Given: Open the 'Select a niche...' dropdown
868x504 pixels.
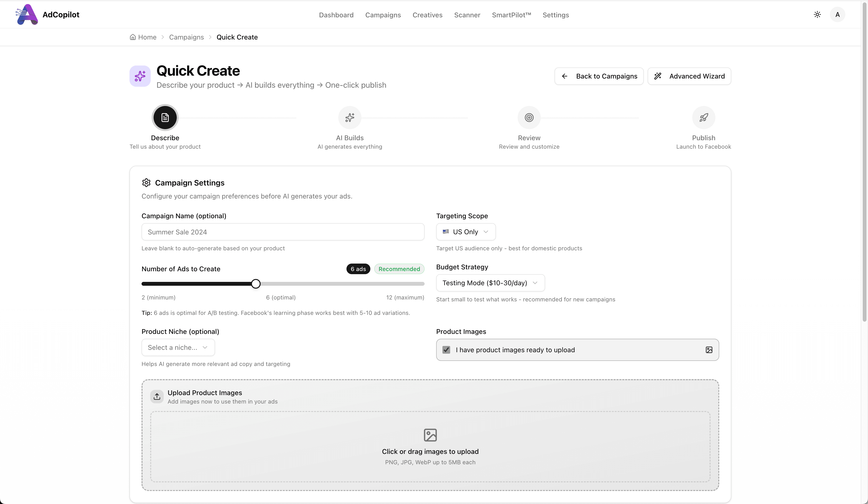Looking at the screenshot, I should [178, 347].
